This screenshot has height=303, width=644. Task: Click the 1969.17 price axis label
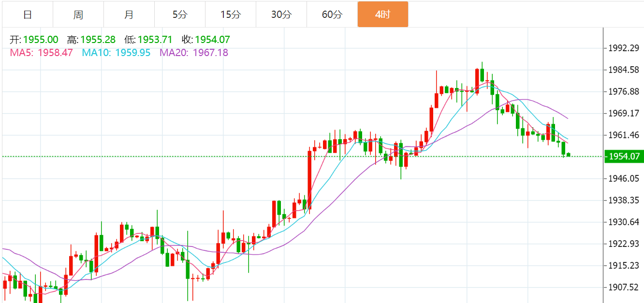click(x=624, y=114)
